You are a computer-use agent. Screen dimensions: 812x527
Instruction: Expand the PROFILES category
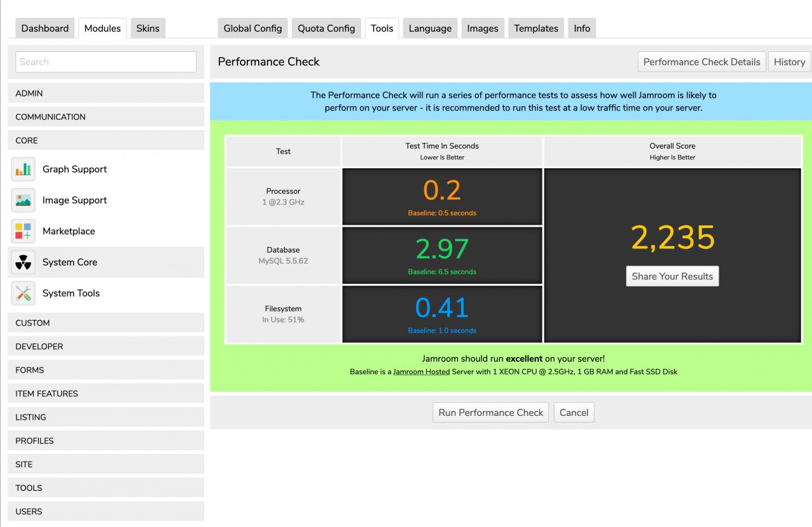click(105, 441)
